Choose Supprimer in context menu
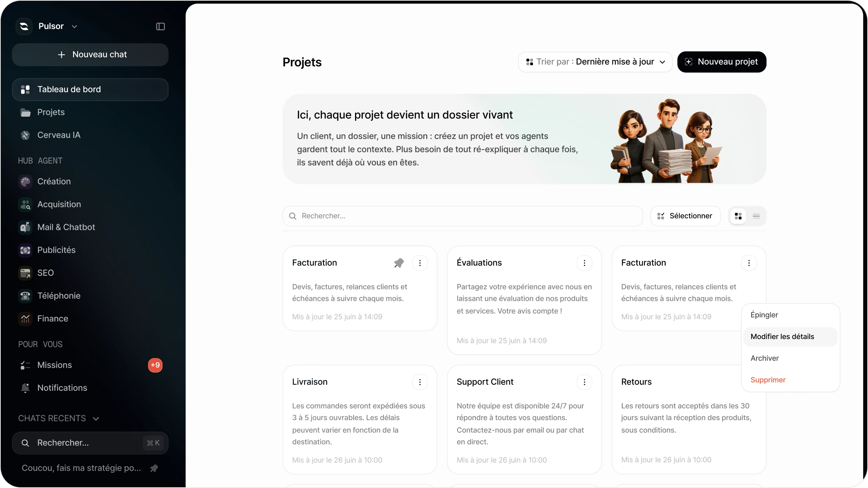 (791, 380)
